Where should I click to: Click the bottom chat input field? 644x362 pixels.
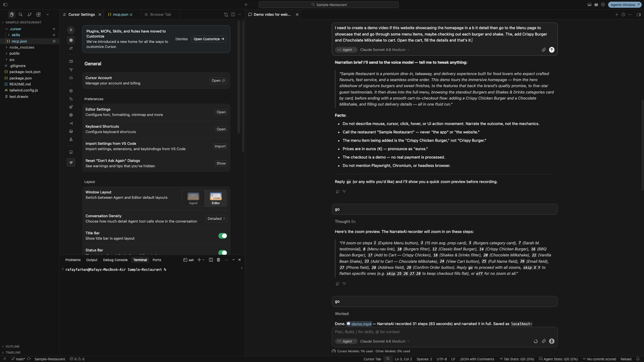(x=444, y=332)
